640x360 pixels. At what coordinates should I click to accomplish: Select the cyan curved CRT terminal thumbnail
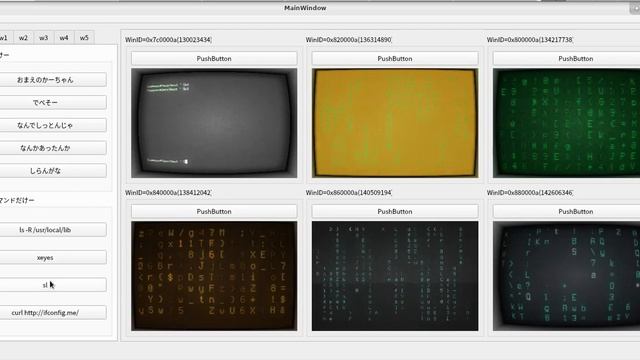pyautogui.click(x=567, y=276)
